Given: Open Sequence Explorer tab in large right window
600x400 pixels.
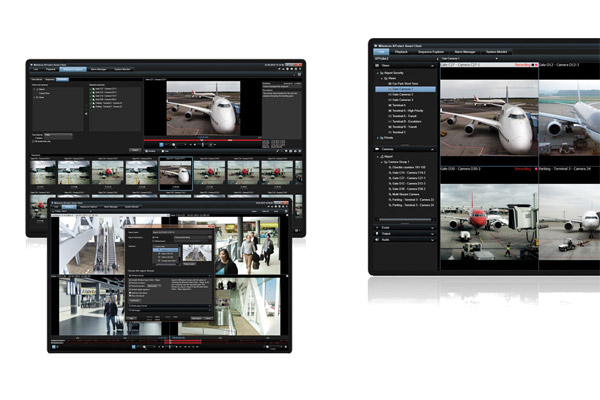Looking at the screenshot, I should [431, 52].
